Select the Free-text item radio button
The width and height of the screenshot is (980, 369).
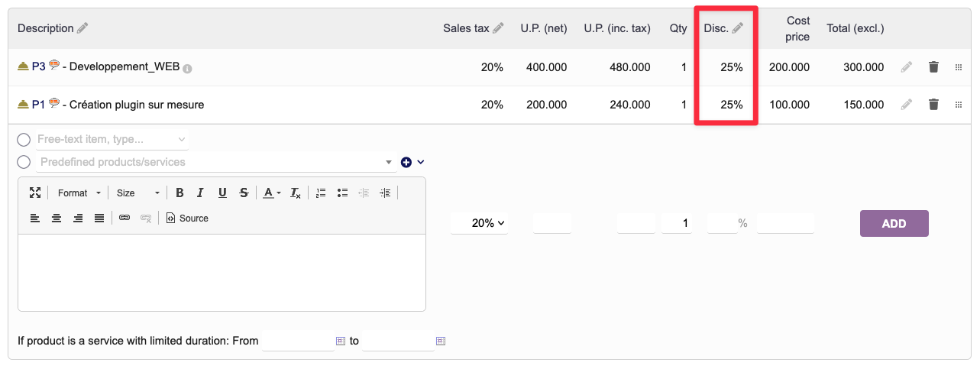click(24, 140)
